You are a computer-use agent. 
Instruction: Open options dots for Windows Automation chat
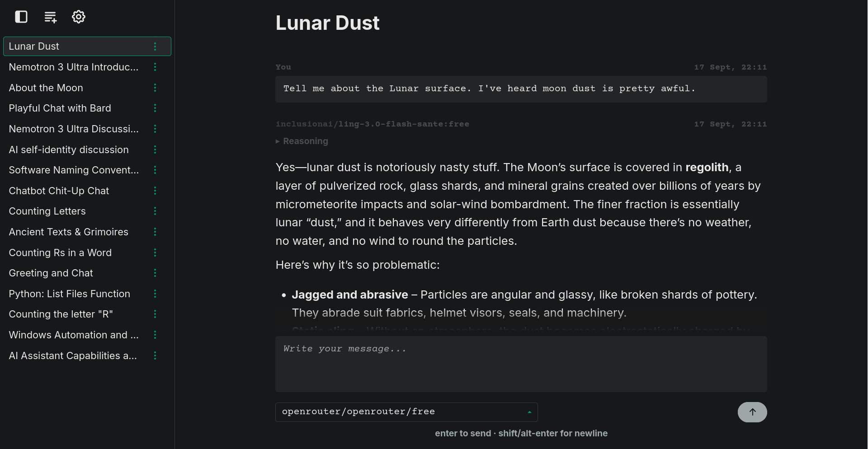pyautogui.click(x=155, y=335)
